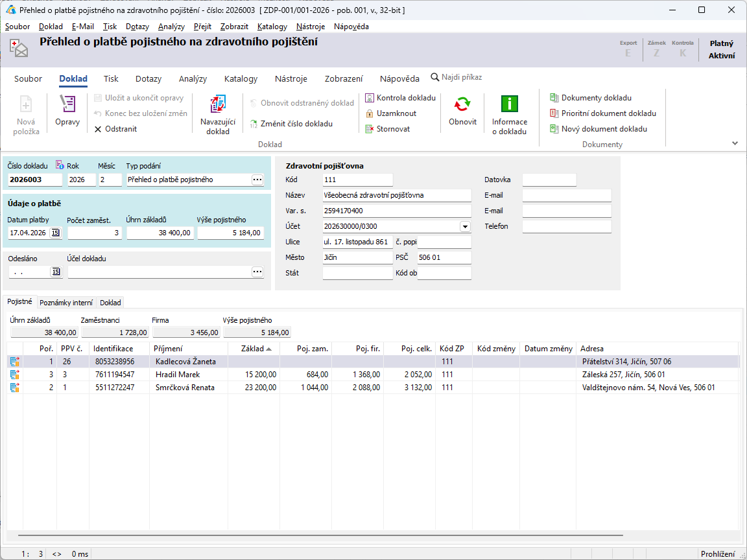This screenshot has height=560, width=747.
Task: Click the Opravy edit icon
Action: point(67,104)
